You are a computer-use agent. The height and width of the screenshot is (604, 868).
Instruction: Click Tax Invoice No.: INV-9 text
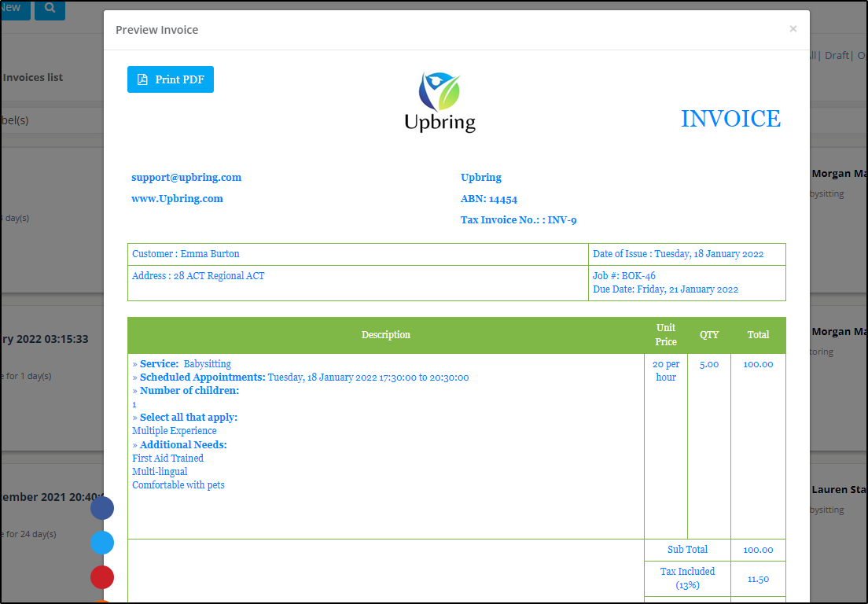pyautogui.click(x=519, y=219)
